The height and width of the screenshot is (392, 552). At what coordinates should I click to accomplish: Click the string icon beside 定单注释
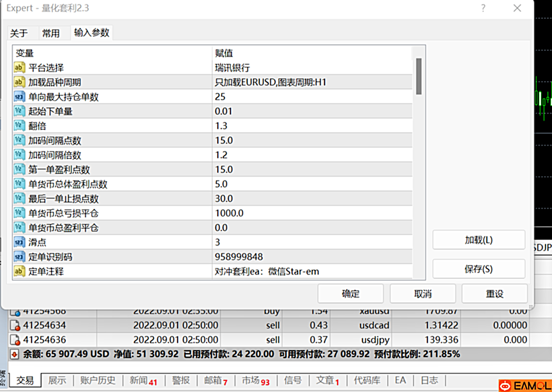19,271
